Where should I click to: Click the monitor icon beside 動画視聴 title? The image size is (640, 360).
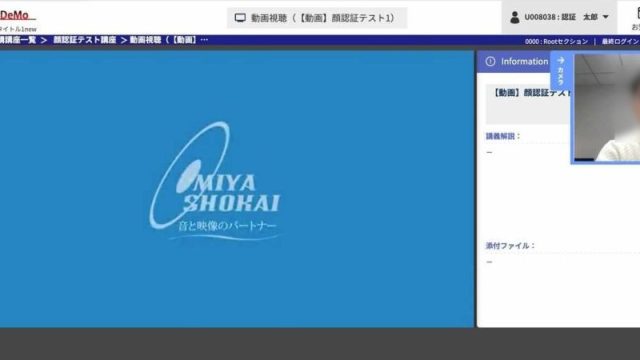point(240,18)
